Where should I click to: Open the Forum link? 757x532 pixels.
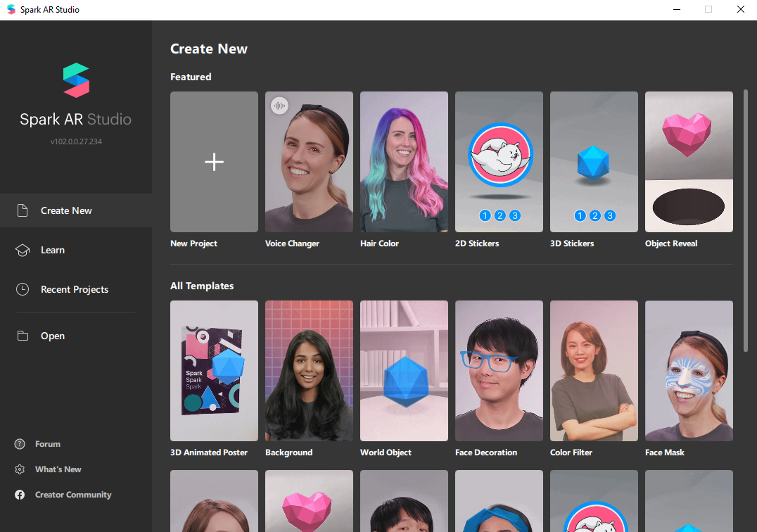coord(48,444)
